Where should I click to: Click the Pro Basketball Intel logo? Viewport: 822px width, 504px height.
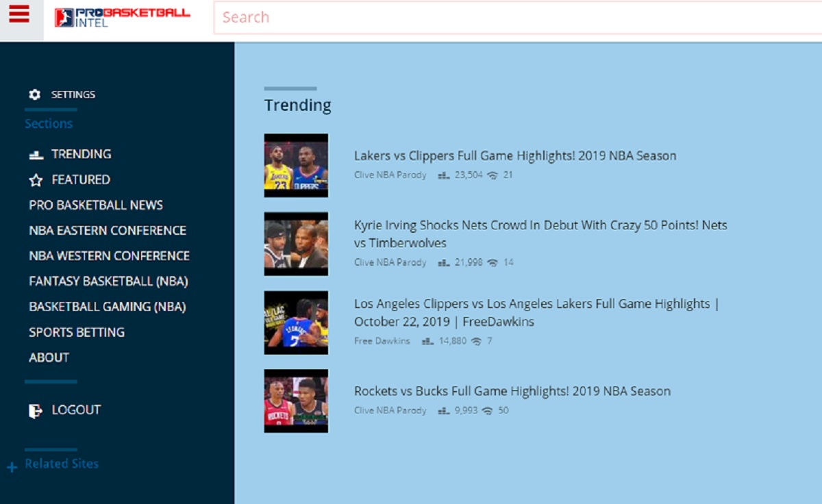click(123, 17)
